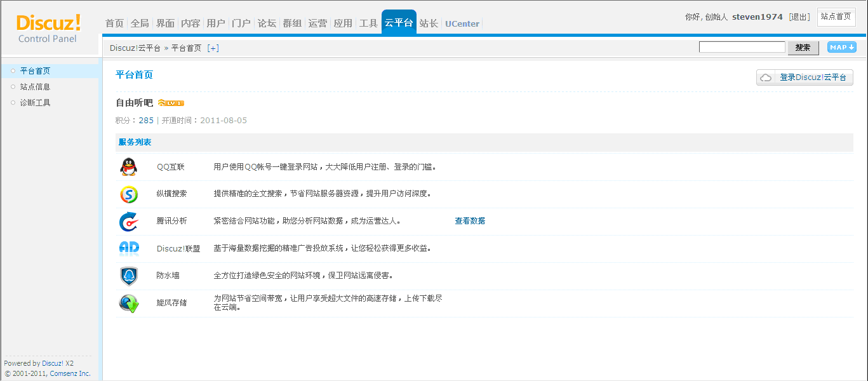The image size is (868, 381).
Task: Click the 登录Discuz!云平台 button
Action: pos(805,77)
